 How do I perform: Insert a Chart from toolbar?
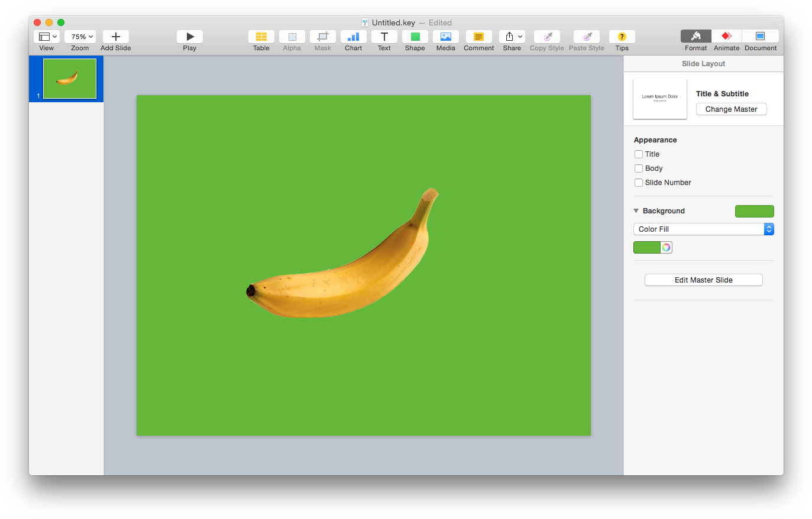354,37
